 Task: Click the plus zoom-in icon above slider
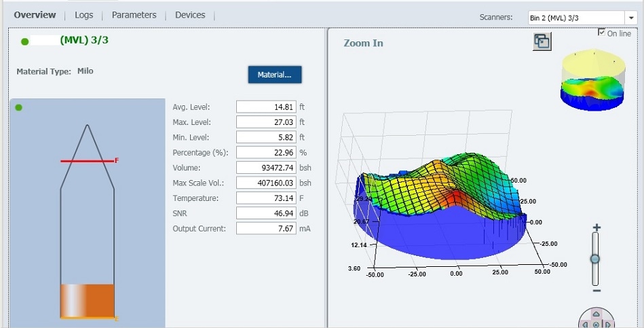(596, 227)
